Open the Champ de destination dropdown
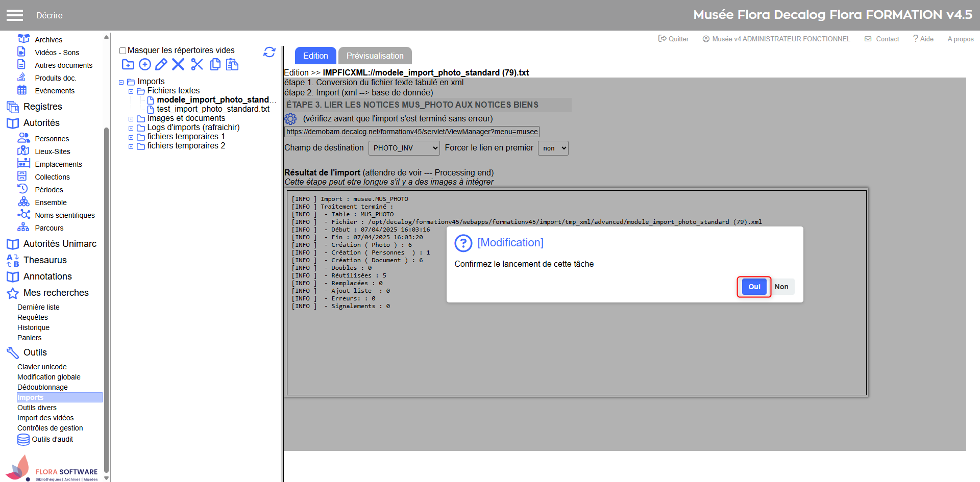980x482 pixels. tap(404, 148)
